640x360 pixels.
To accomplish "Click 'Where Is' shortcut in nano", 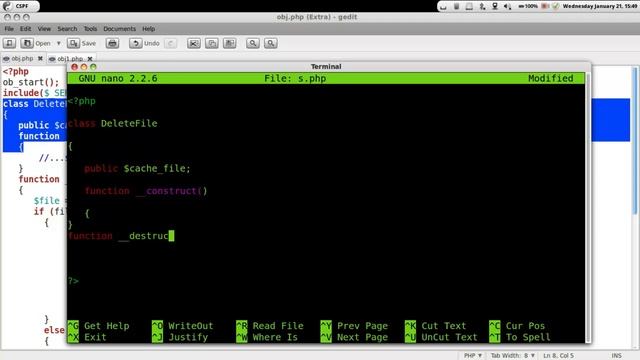I will [x=275, y=337].
